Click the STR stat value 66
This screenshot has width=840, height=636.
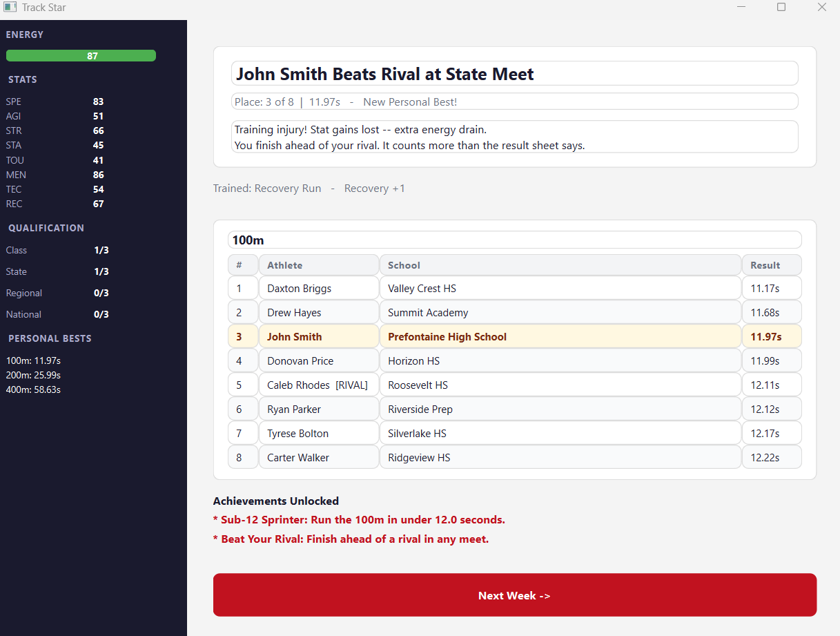98,131
